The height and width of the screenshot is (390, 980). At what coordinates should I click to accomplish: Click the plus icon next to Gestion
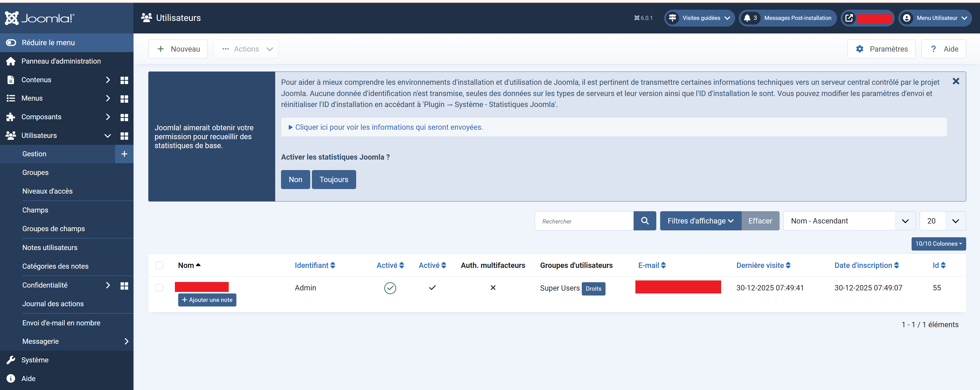[124, 154]
